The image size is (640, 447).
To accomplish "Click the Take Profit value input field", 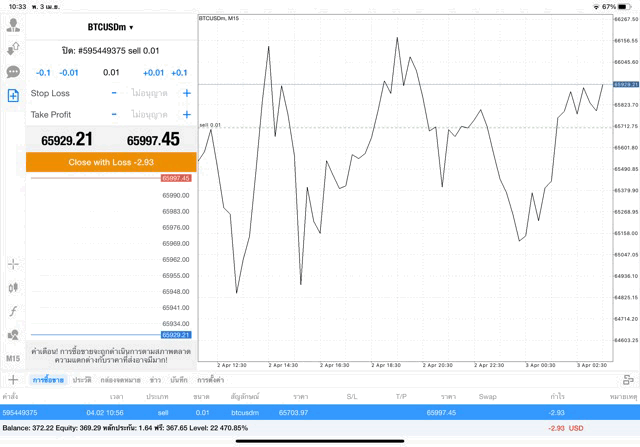I will [150, 115].
